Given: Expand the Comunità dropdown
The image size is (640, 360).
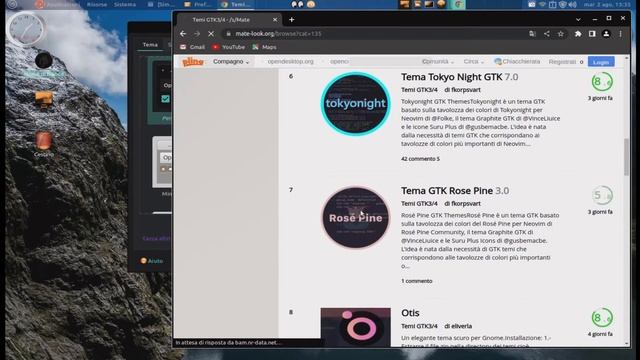Looking at the screenshot, I should (x=438, y=62).
